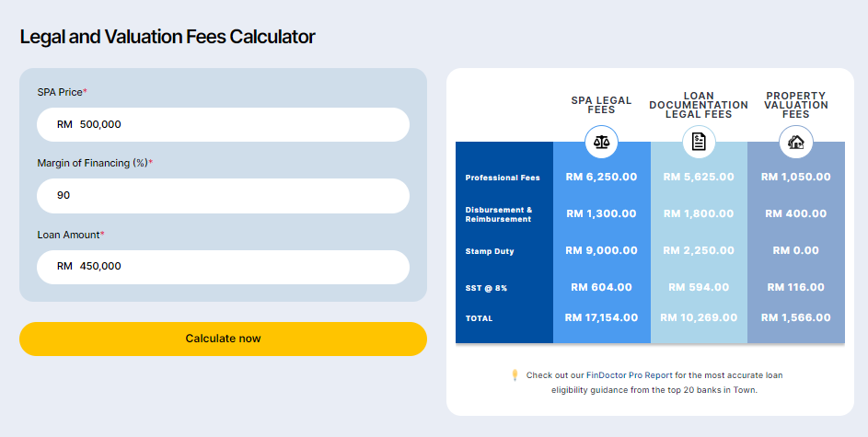Select the Professional Fees row label

(x=503, y=178)
